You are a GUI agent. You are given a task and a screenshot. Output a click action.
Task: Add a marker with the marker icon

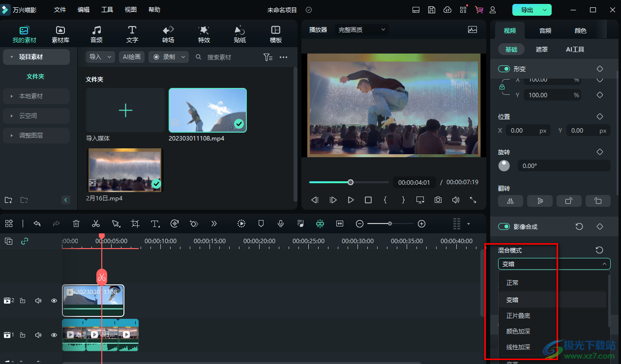261,224
